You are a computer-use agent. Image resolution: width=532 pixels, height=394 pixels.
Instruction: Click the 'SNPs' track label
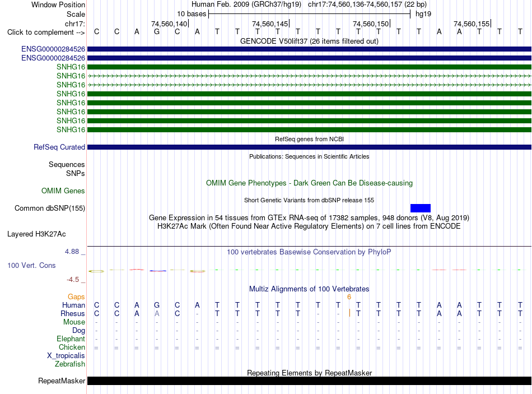(76, 173)
